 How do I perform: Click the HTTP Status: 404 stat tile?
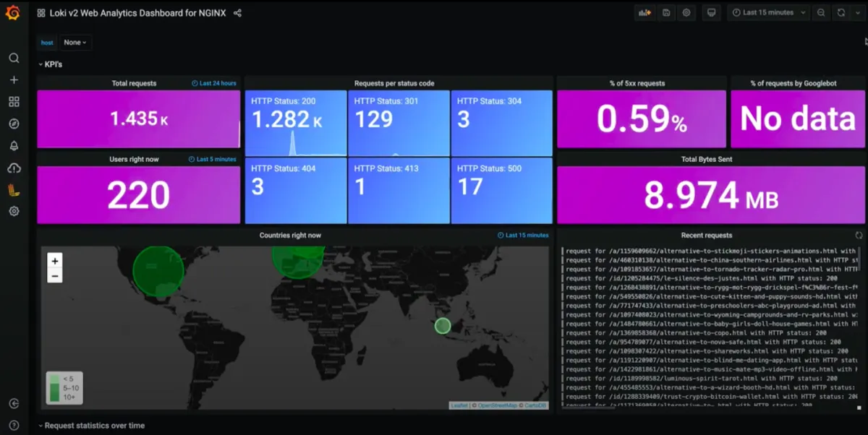296,191
